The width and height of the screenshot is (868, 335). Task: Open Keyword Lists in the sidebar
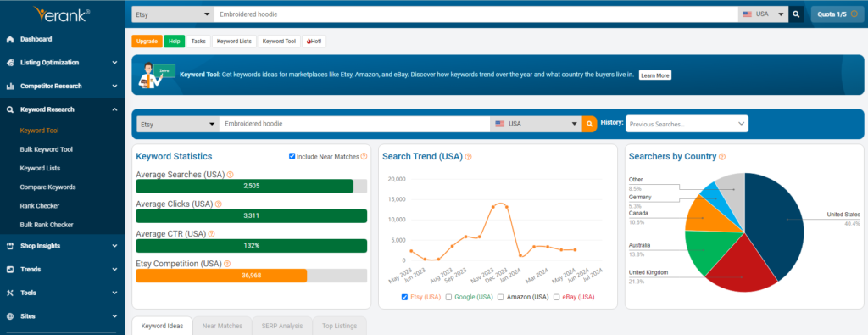click(40, 168)
